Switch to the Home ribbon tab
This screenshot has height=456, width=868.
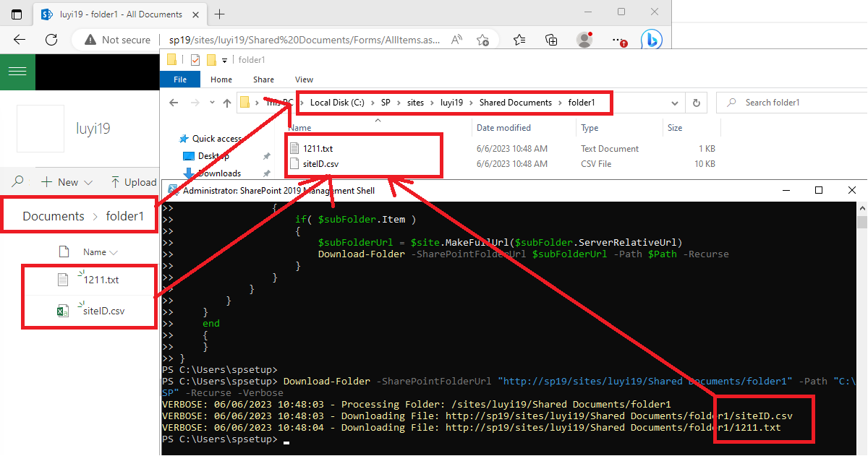[x=221, y=79]
